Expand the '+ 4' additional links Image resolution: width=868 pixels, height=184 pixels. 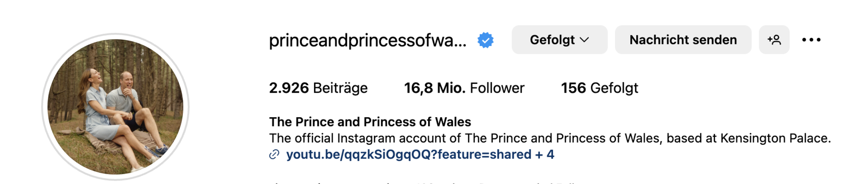coord(545,155)
